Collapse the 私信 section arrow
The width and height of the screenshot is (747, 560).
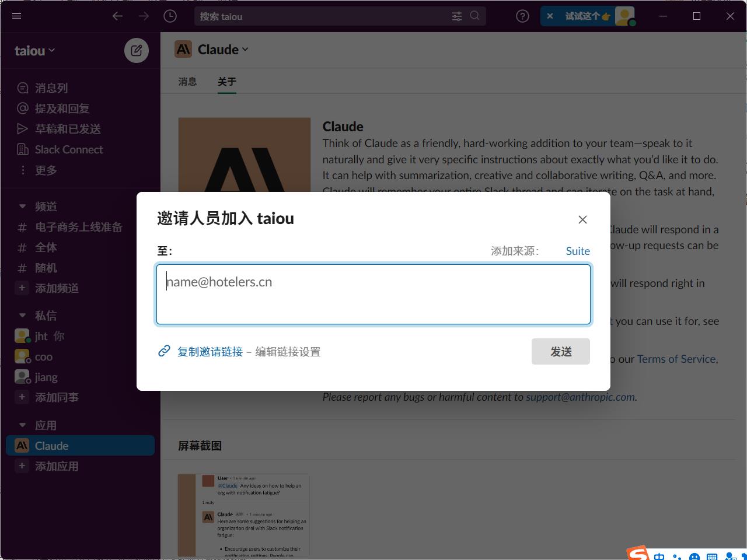point(22,316)
